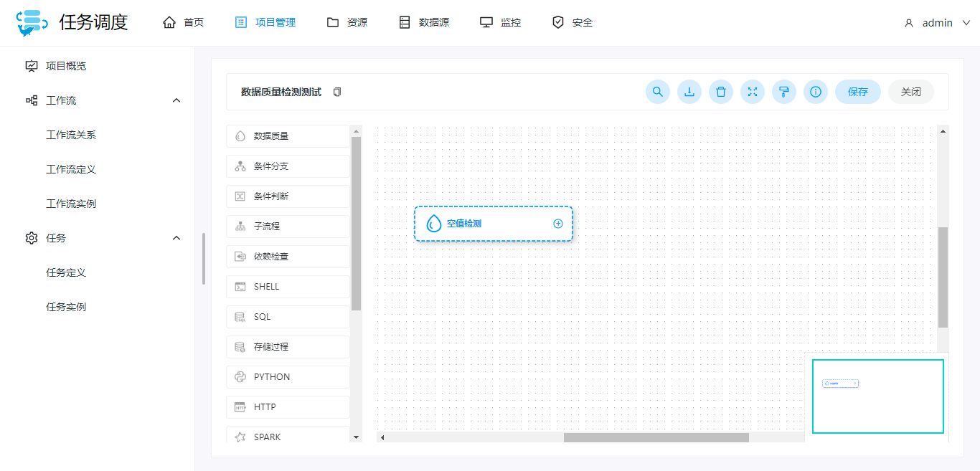Collapse the 任务 sidebar section
The image size is (980, 471).
[176, 238]
